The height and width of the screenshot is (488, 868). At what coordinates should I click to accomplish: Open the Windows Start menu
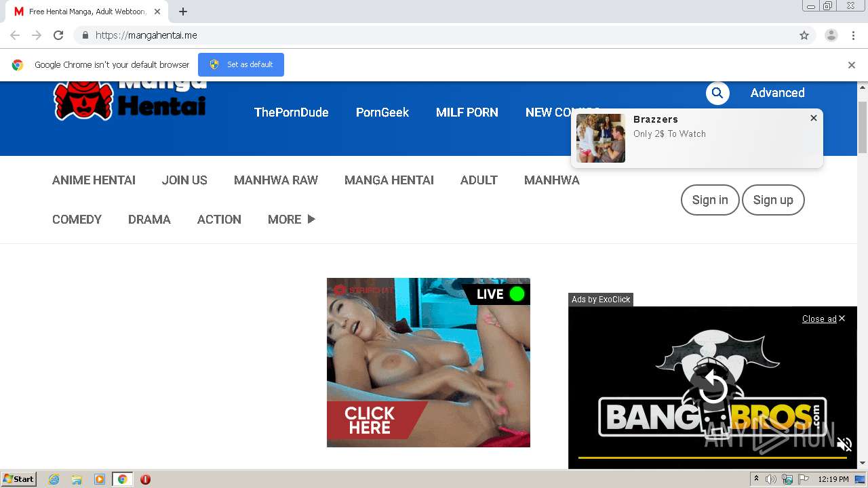pos(19,479)
